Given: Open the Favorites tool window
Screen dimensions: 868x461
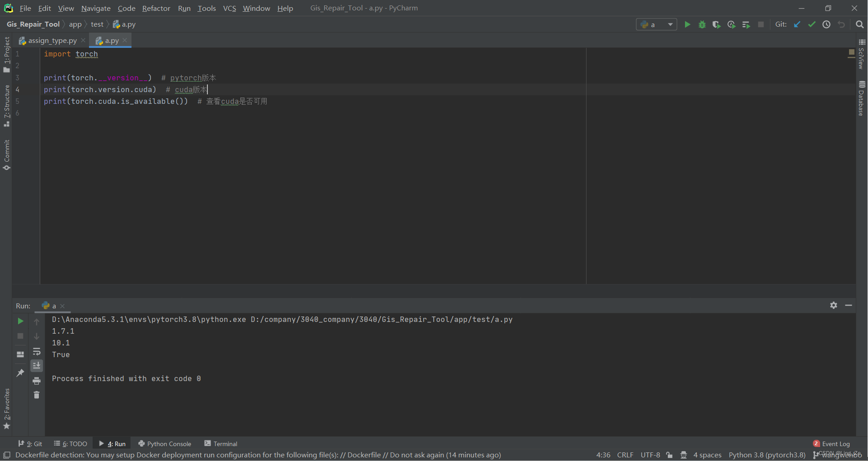Looking at the screenshot, I should click(x=6, y=409).
